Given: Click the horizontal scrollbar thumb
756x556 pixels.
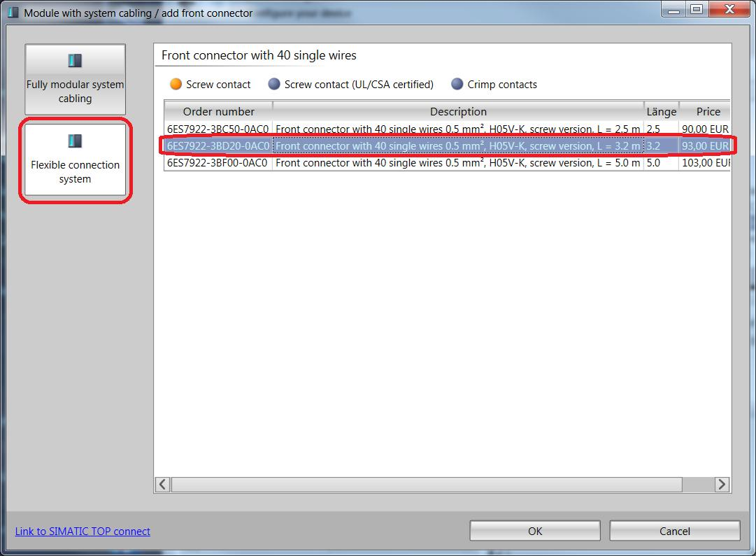Looking at the screenshot, I should (427, 484).
